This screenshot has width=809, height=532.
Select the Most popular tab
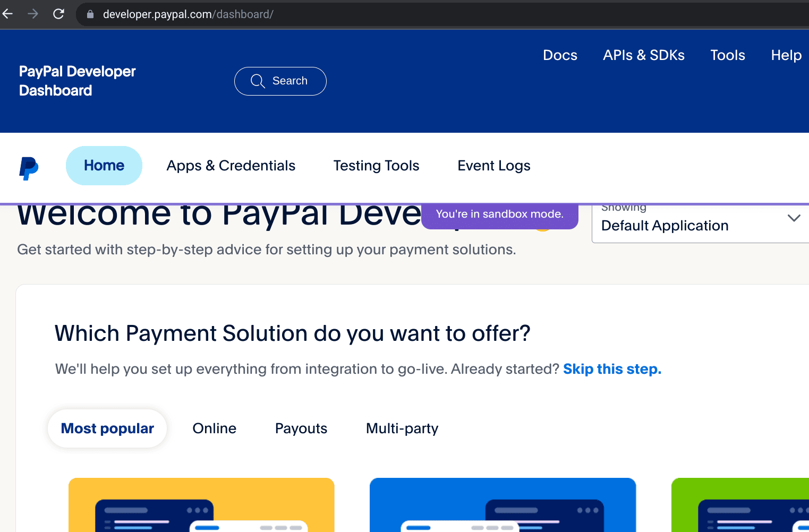(107, 428)
